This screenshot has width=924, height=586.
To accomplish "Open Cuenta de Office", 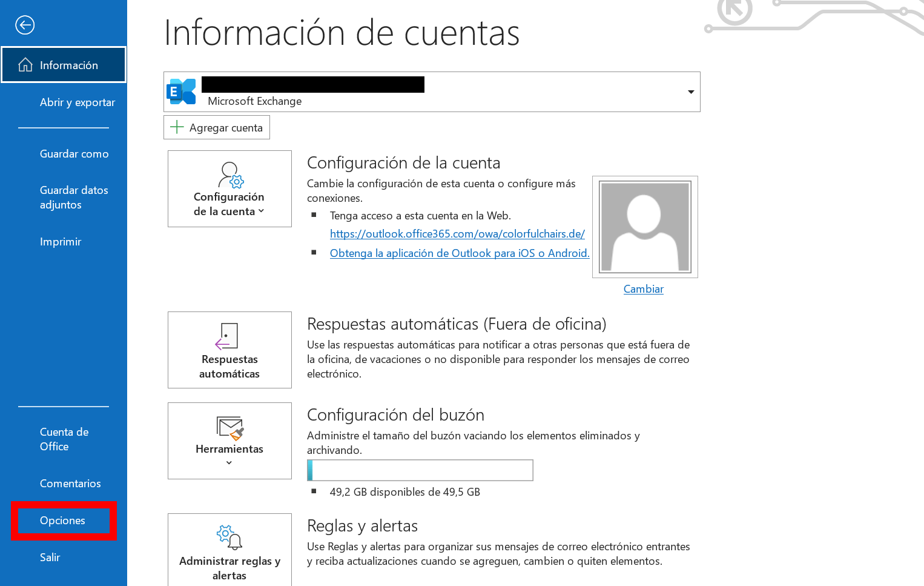I will point(64,439).
